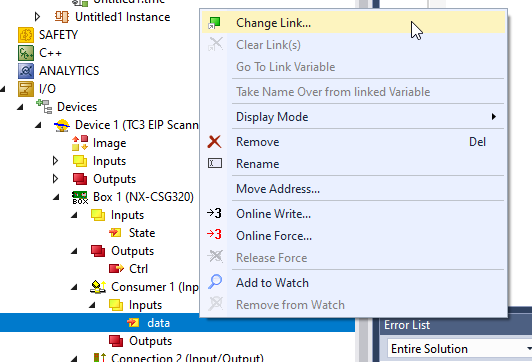Click the red Remove X icon
The width and height of the screenshot is (532, 362).
(214, 142)
